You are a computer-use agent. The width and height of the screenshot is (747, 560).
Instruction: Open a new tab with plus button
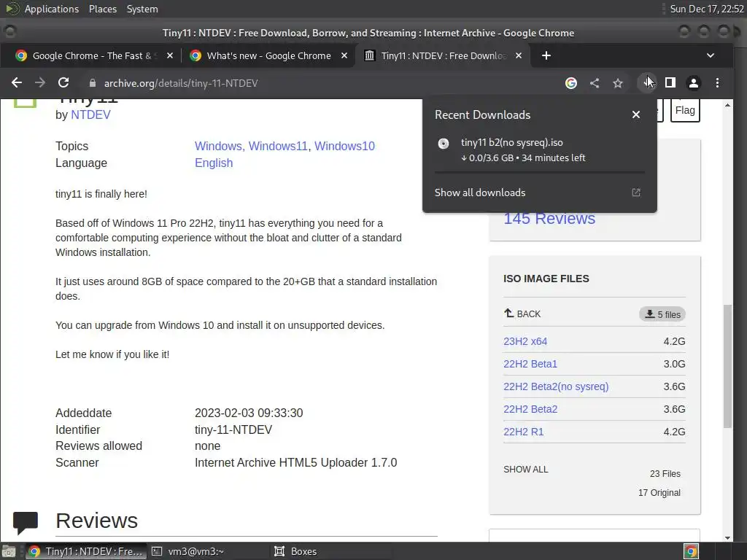(546, 55)
